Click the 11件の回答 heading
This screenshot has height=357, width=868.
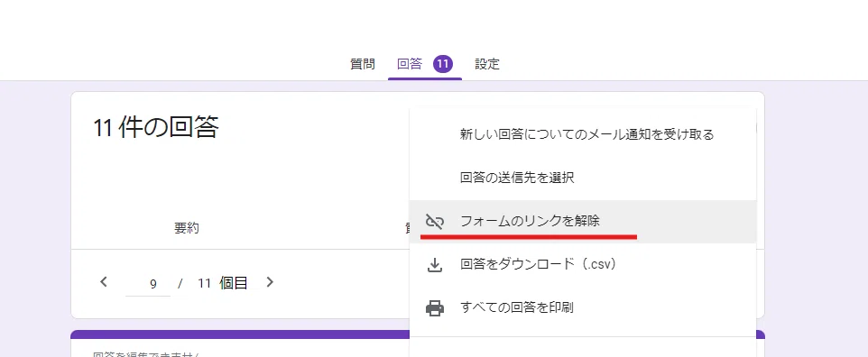155,128
